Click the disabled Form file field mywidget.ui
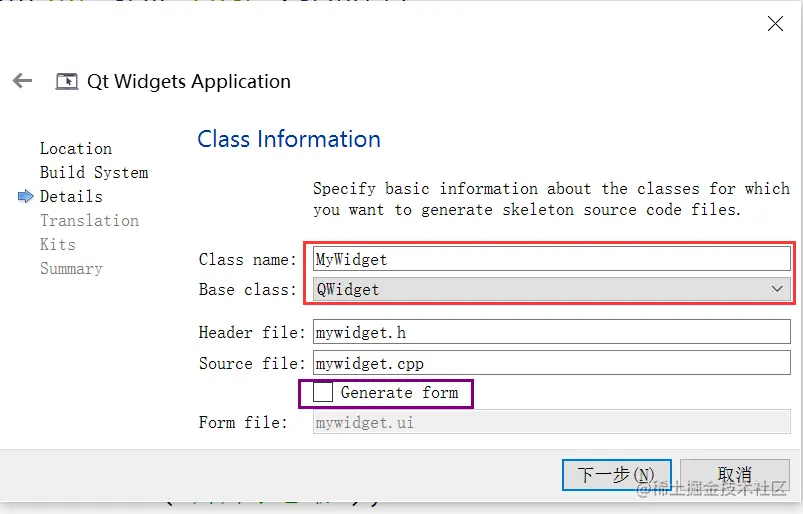This screenshot has height=514, width=803. click(x=552, y=422)
